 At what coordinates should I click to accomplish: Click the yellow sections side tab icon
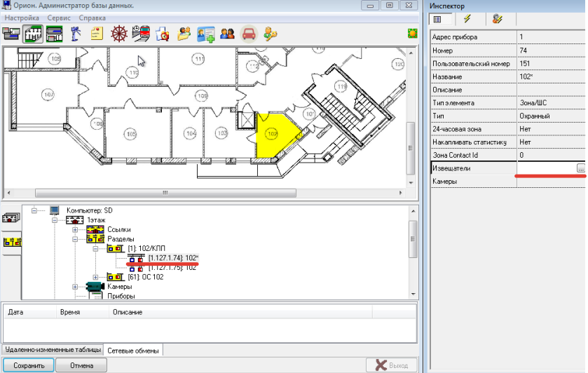point(11,243)
